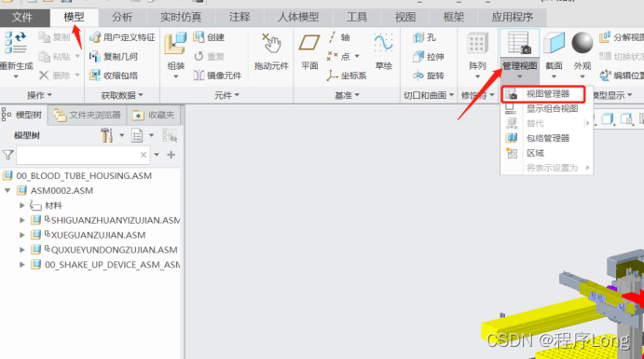Open Envelope Manager (包络管理器) entry
This screenshot has height=359, width=644.
[x=547, y=138]
